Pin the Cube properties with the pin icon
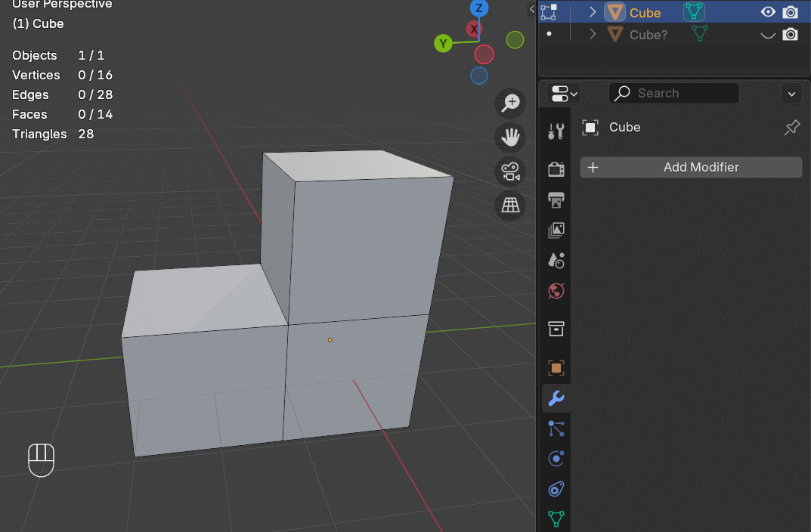Screen dimensions: 811x532 [791, 127]
